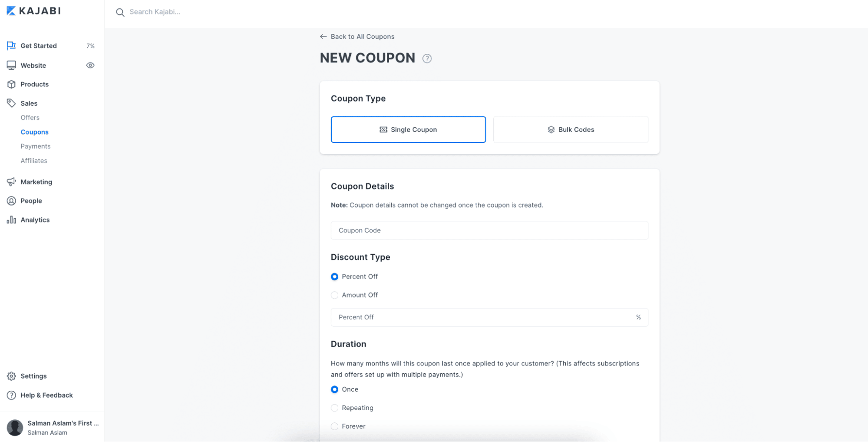The height and width of the screenshot is (442, 868).
Task: Click the Get Started flag icon
Action: tap(11, 46)
